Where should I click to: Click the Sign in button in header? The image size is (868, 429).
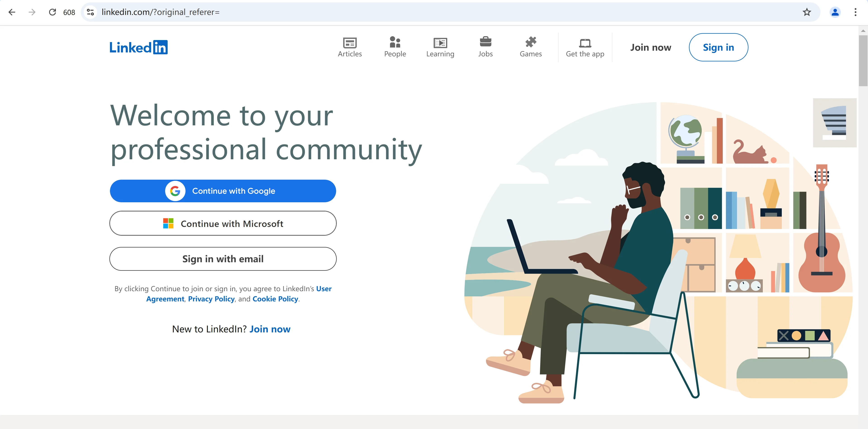pos(718,48)
